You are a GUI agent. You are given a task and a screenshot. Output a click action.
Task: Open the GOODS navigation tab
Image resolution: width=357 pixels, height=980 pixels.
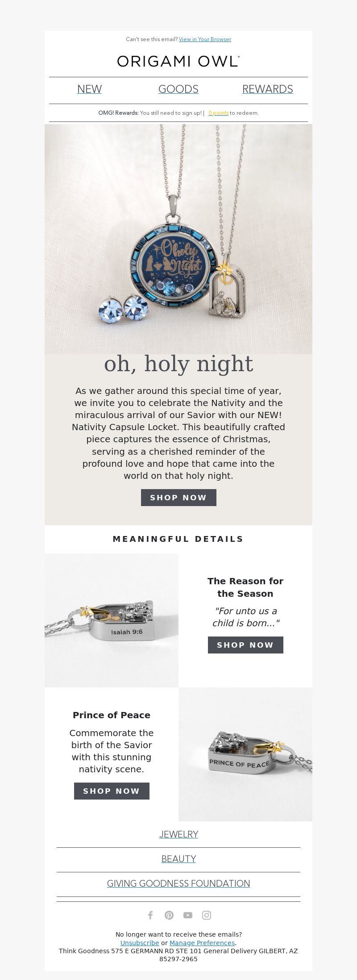point(178,89)
